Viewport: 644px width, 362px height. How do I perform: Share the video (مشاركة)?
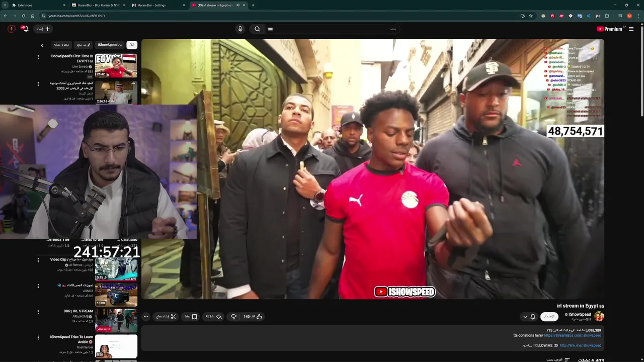pyautogui.click(x=214, y=317)
